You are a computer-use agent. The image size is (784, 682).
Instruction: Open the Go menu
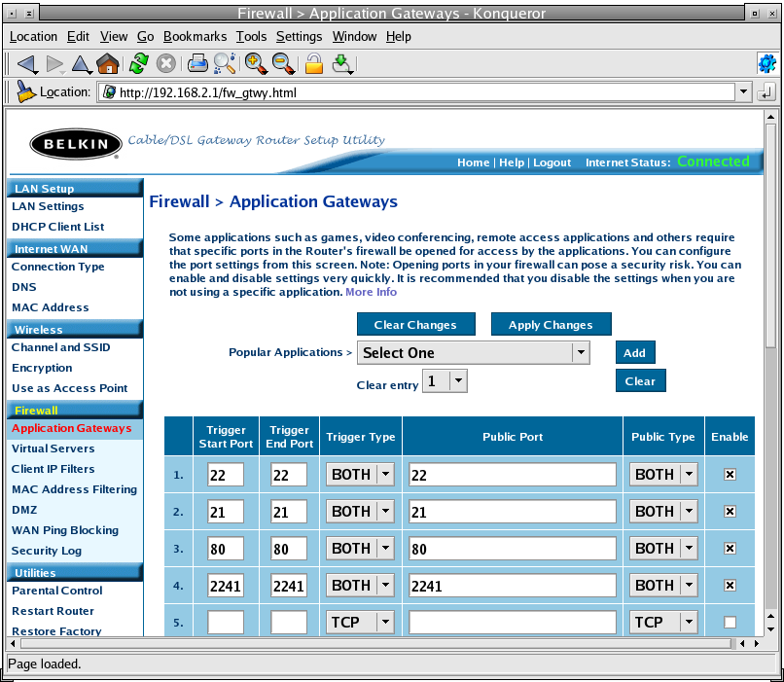click(x=146, y=37)
